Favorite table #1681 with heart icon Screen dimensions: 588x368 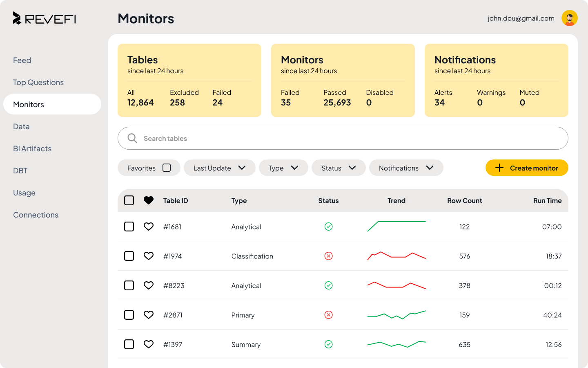149,227
